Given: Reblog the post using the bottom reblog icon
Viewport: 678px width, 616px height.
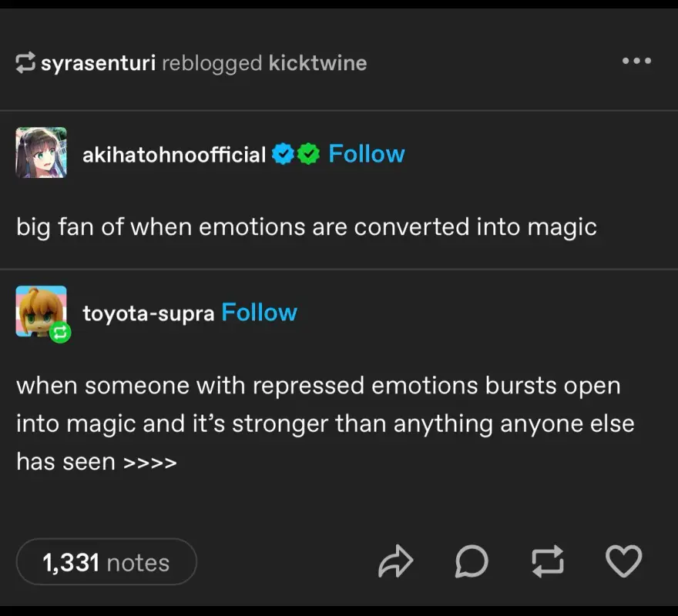Looking at the screenshot, I should click(x=547, y=562).
